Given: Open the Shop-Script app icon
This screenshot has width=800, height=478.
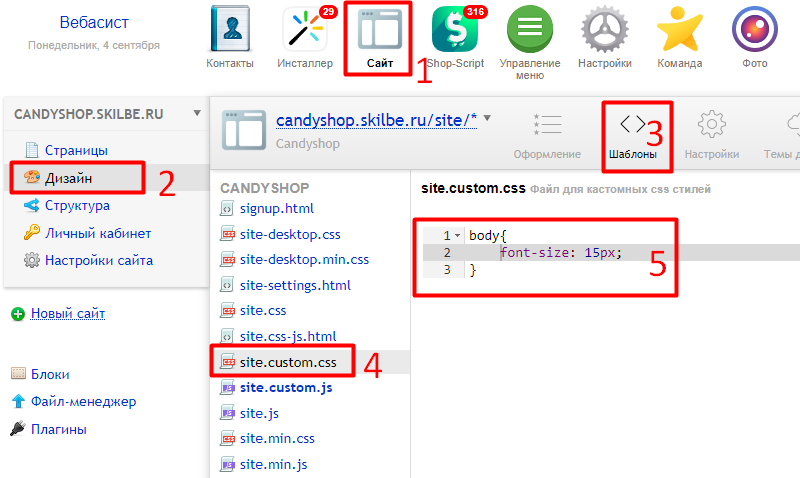Looking at the screenshot, I should click(455, 30).
